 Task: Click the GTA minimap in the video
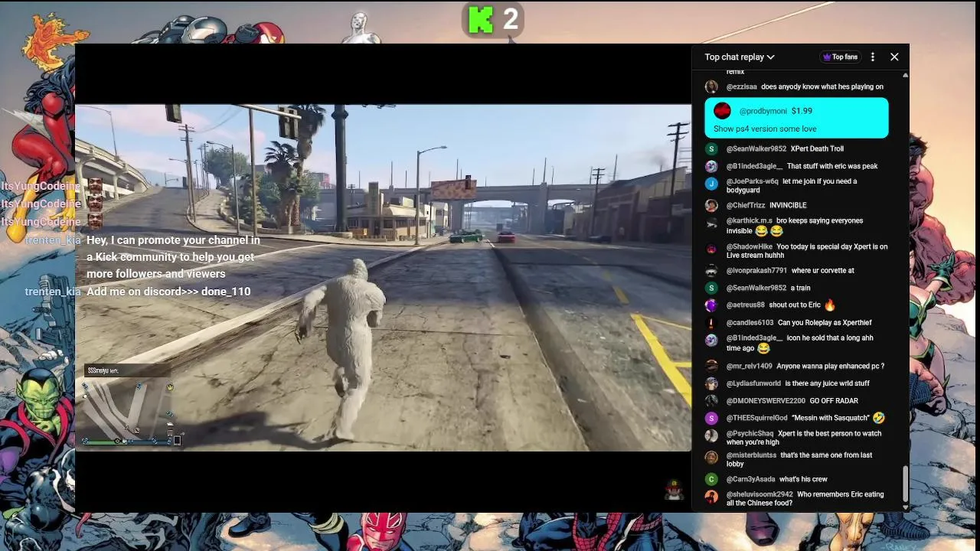(128, 412)
